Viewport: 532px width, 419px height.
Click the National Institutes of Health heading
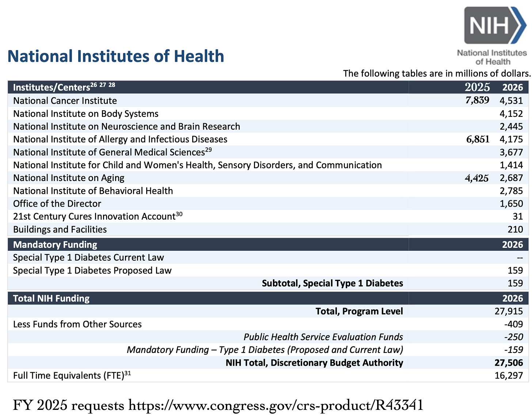tap(116, 56)
